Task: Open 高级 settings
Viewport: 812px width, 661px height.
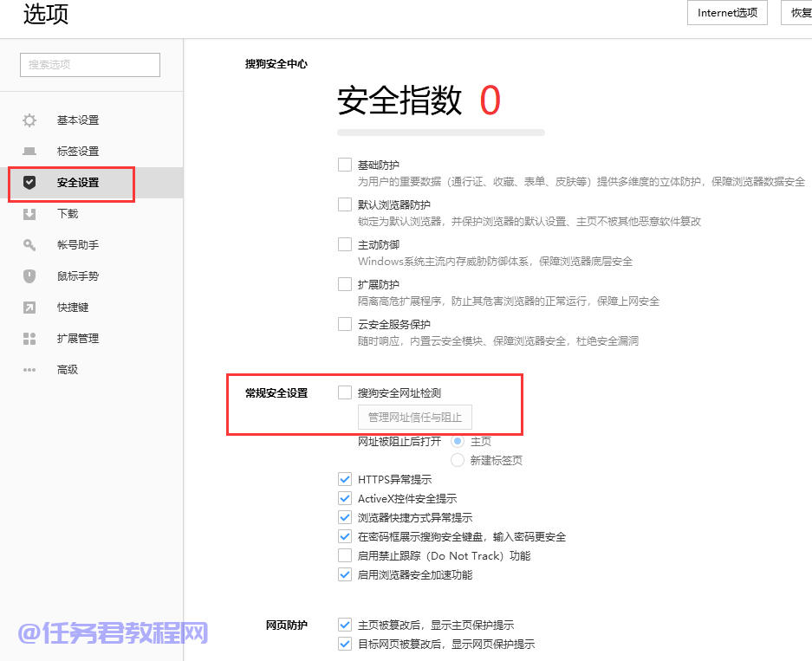Action: [68, 370]
